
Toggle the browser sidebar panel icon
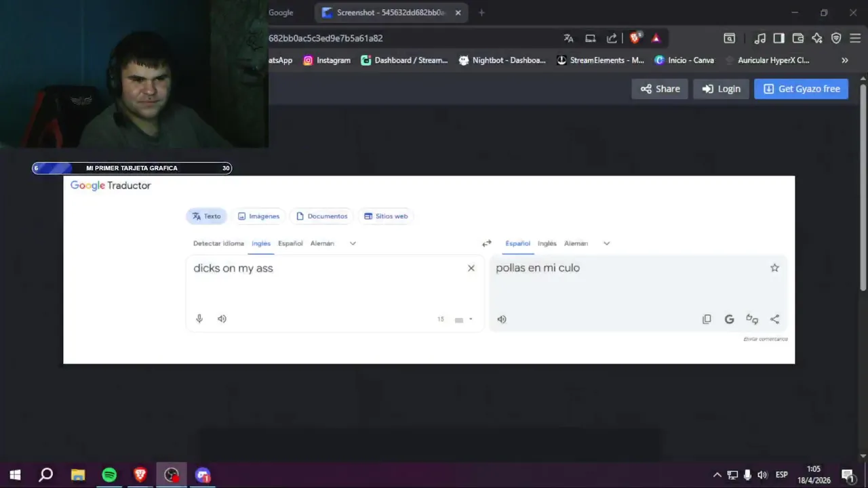tap(779, 38)
